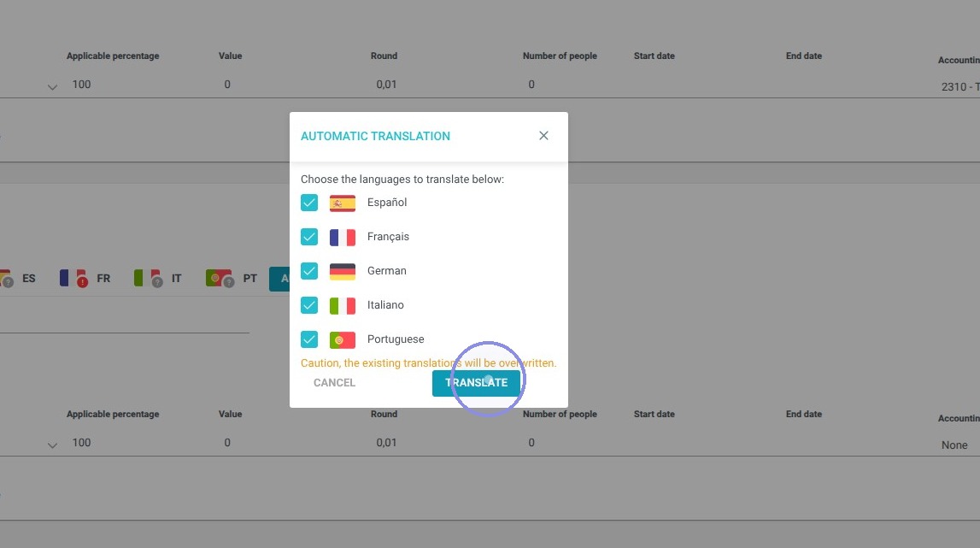980x548 pixels.
Task: Cancel the automatic translation
Action: (334, 383)
